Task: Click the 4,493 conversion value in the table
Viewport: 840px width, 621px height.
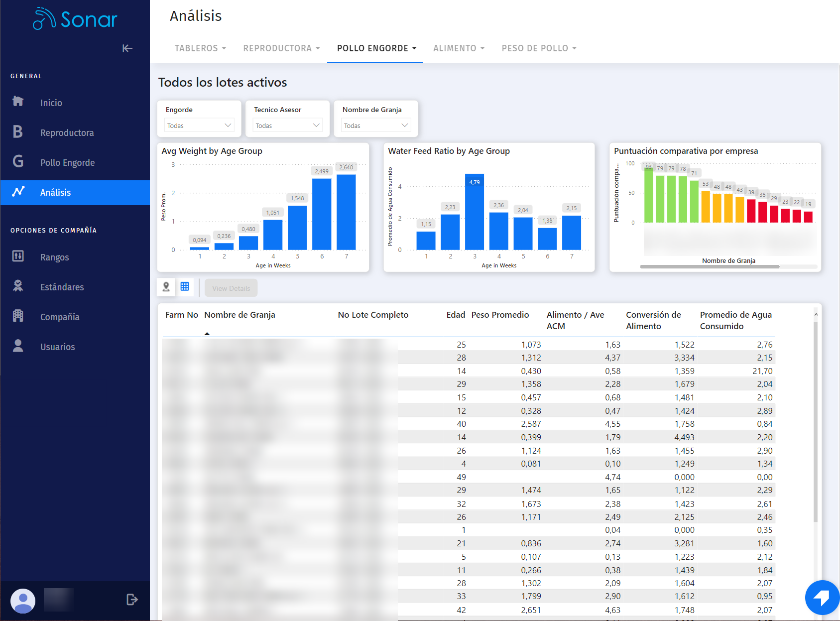Action: tap(684, 437)
